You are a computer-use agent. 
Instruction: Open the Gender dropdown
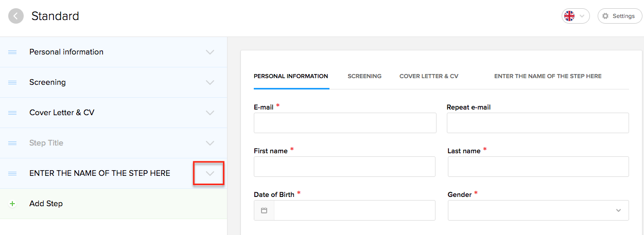(x=538, y=210)
